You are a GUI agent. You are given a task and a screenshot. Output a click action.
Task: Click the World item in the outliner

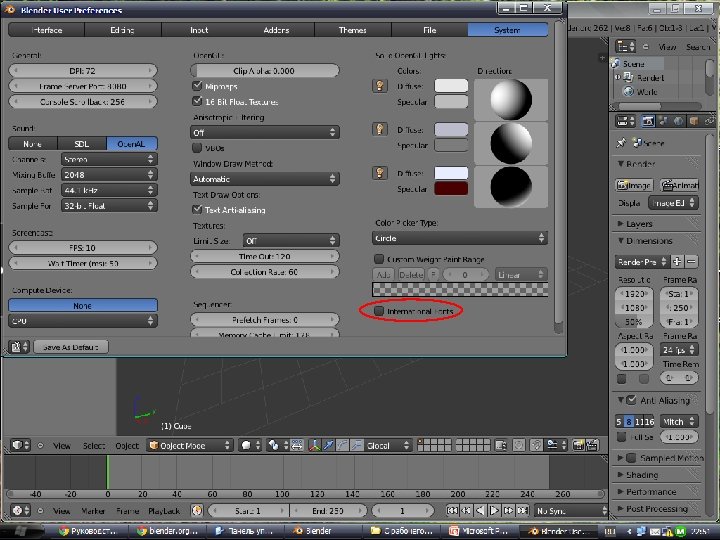pyautogui.click(x=646, y=91)
